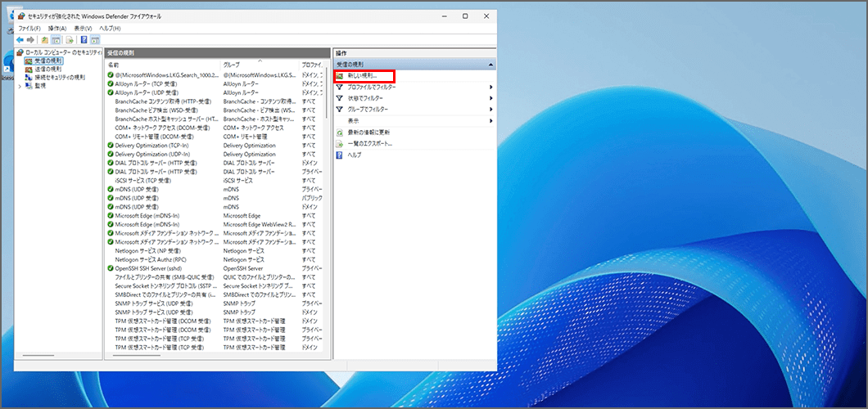Screen dimensions: 868x409
Task: Click the up-one-level folder toolbar icon
Action: coord(45,39)
